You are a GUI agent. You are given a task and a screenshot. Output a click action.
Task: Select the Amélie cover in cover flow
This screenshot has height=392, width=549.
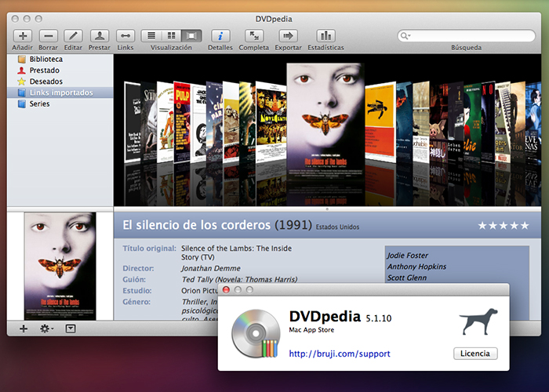click(472, 123)
